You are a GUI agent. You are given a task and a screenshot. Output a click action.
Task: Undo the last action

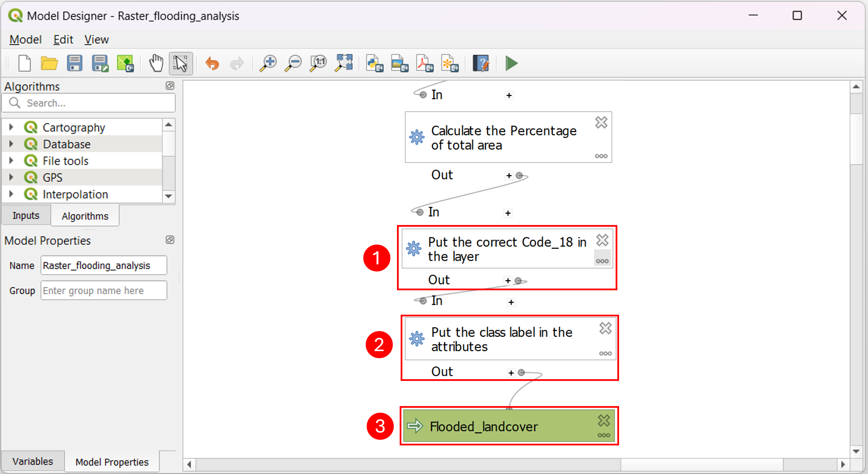point(212,63)
